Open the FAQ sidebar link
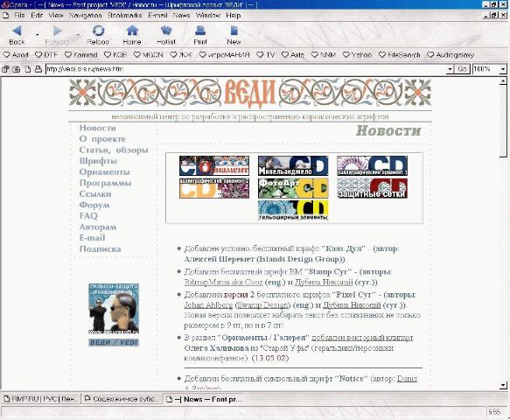 coord(88,216)
